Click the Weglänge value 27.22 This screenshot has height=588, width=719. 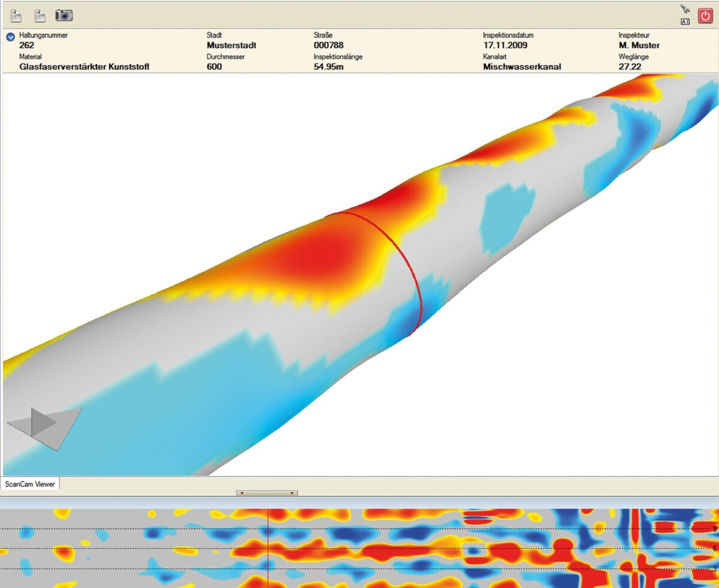630,66
